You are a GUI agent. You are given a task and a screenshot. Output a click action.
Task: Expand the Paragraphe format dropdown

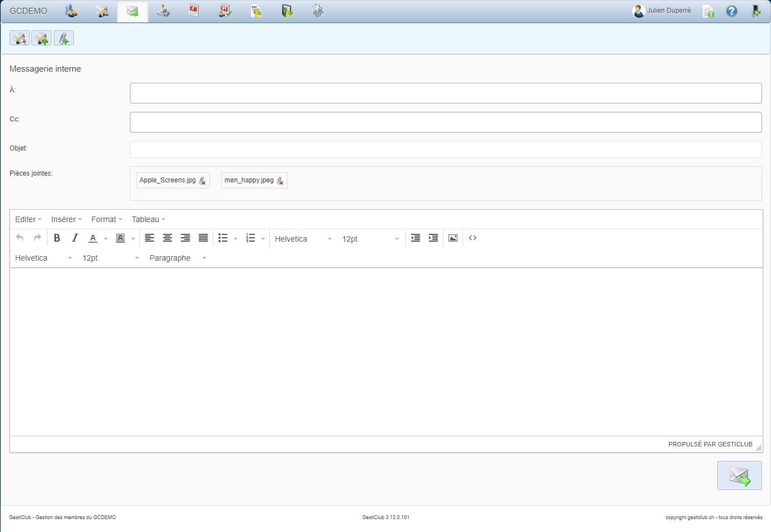(x=177, y=258)
